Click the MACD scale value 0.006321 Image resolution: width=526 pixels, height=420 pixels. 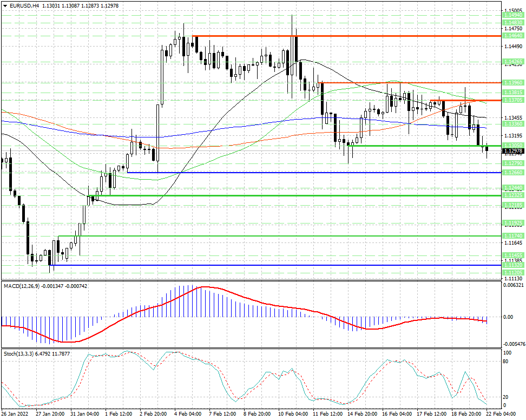[x=513, y=285]
